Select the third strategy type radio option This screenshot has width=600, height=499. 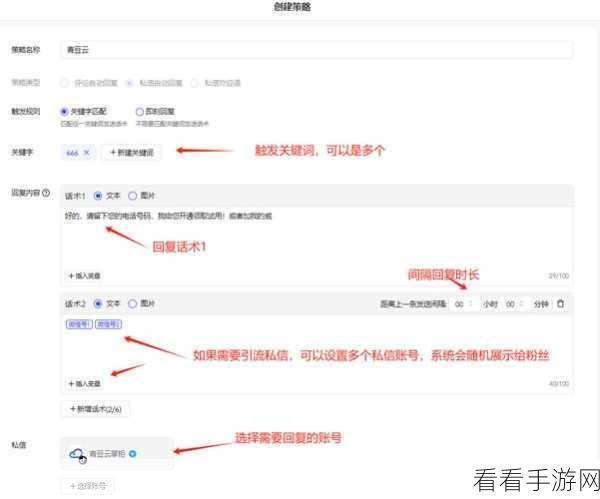[195, 83]
